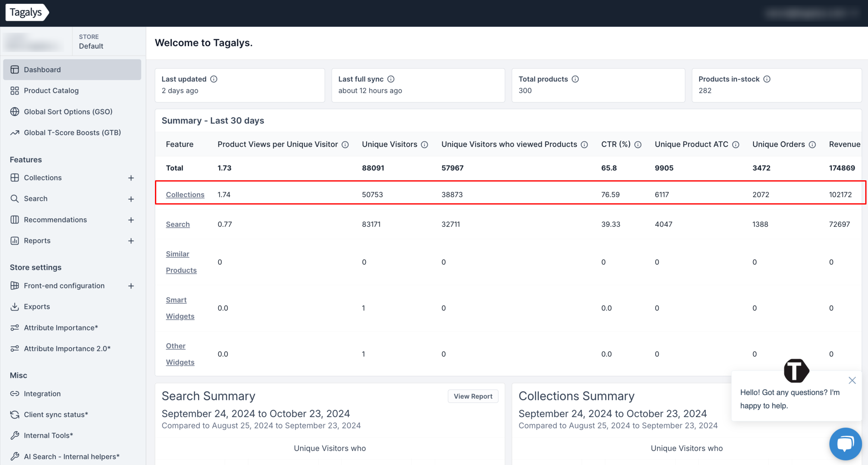Click the Front-end configuration icon
The image size is (868, 465).
(15, 286)
